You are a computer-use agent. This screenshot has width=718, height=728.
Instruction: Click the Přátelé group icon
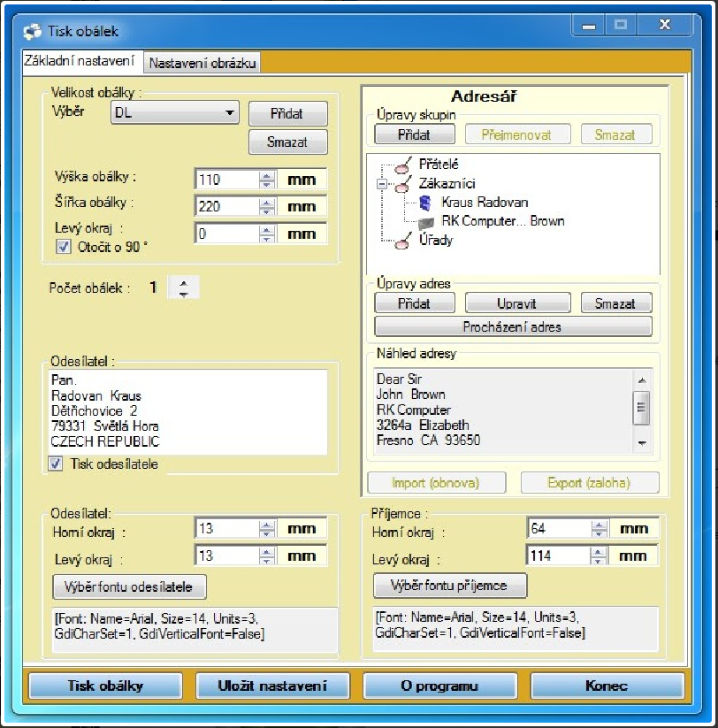tap(403, 165)
